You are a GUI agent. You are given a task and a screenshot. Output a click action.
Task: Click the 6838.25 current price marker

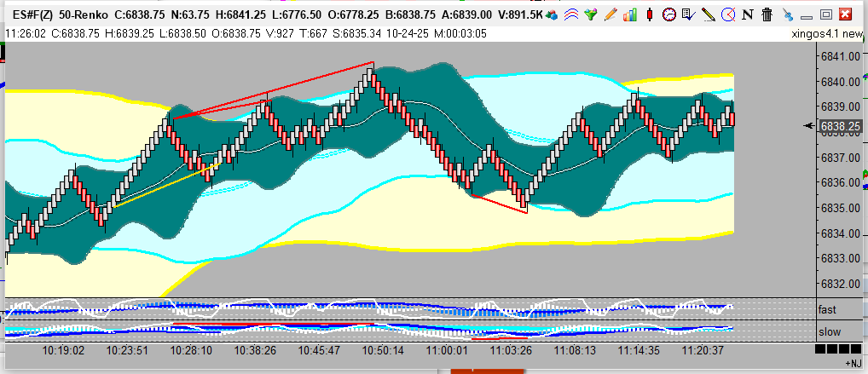point(839,126)
